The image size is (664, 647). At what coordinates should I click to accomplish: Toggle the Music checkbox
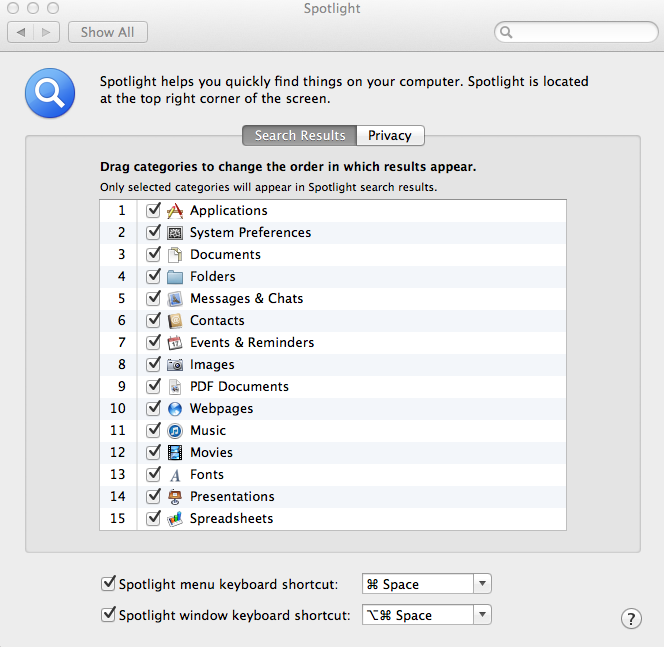click(x=153, y=430)
